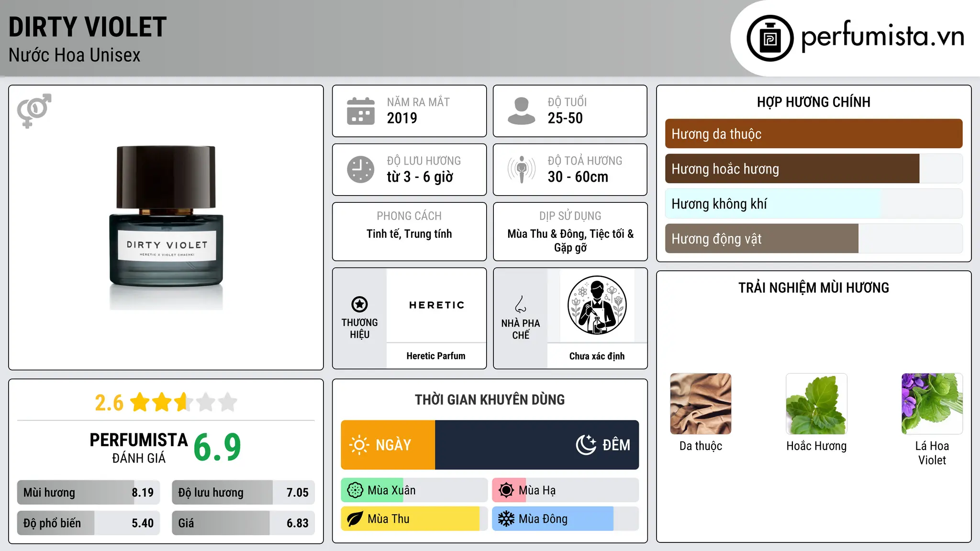The height and width of the screenshot is (551, 980).
Task: Click the PERFUMISTA ĐÁNH GIÁ label
Action: (x=139, y=448)
